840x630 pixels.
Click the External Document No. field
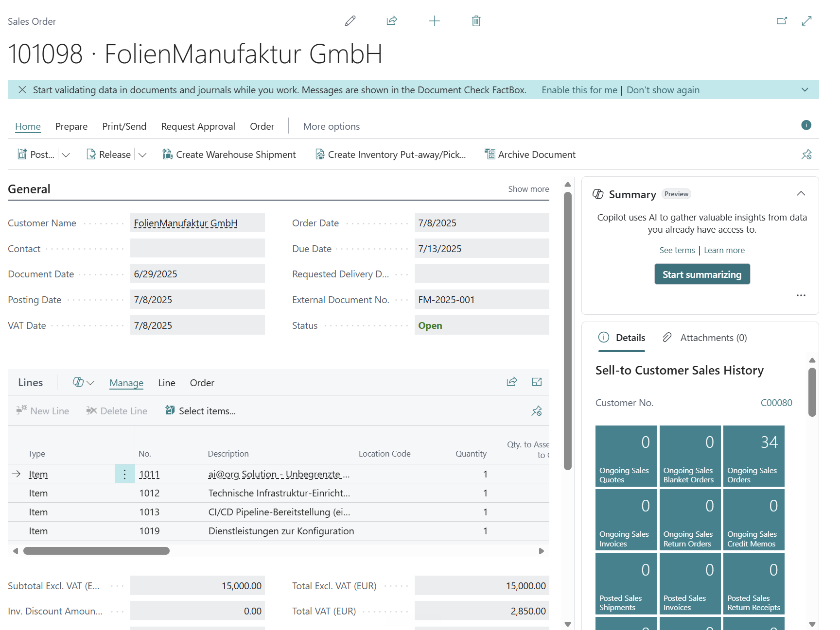coord(482,300)
